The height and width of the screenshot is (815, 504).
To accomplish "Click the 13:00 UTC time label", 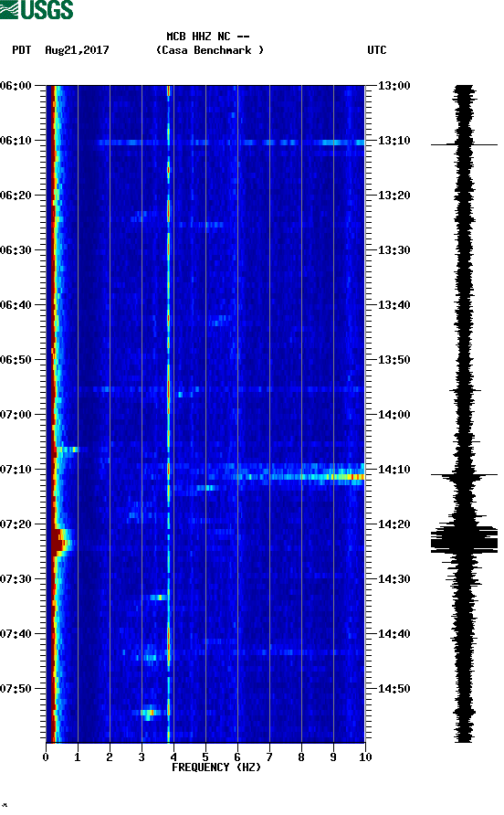I will 394,86.
